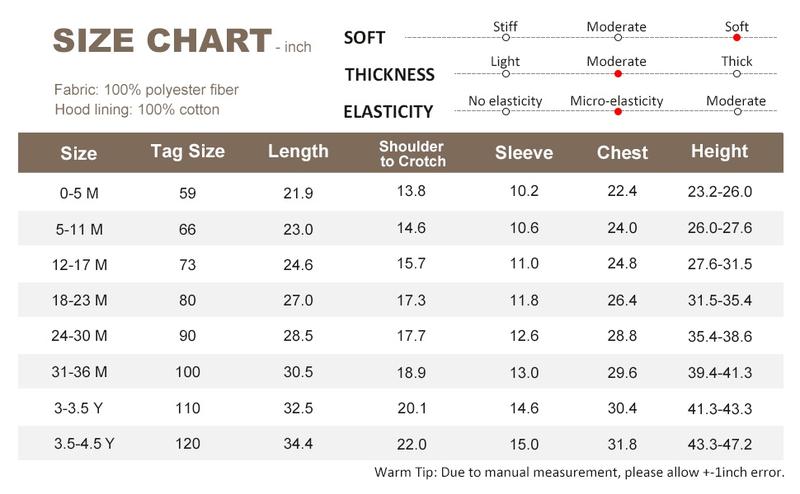Select the red Micro-elasticity dot
Viewport: 800px width, 494px height.
(x=617, y=111)
